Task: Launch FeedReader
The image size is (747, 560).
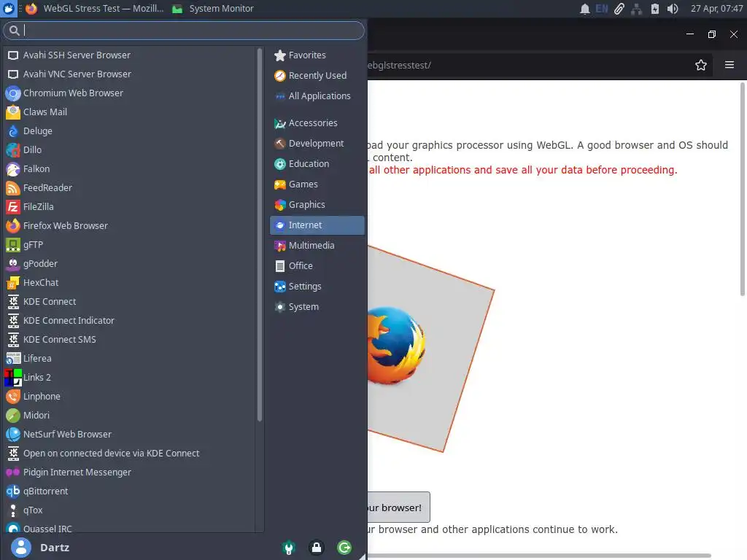Action: (x=129, y=188)
